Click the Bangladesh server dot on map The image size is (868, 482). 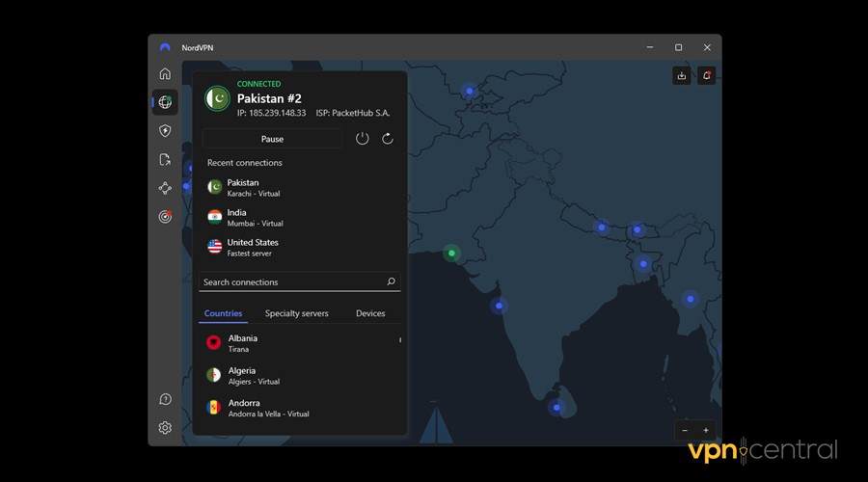(643, 264)
